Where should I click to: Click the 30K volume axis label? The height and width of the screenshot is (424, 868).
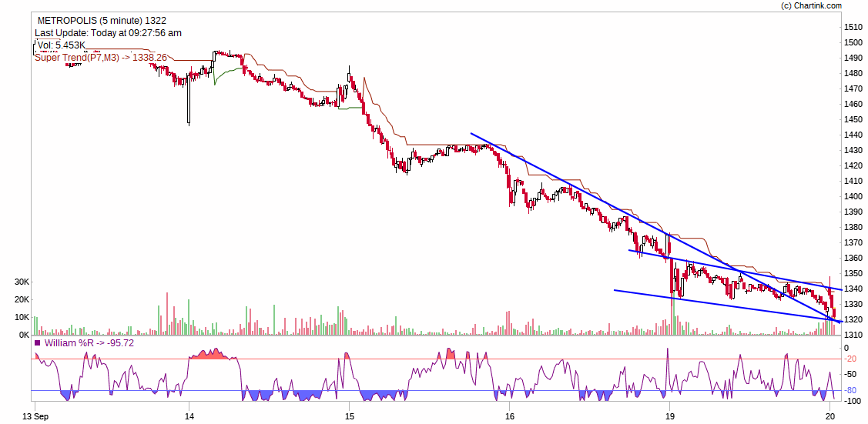(x=22, y=282)
